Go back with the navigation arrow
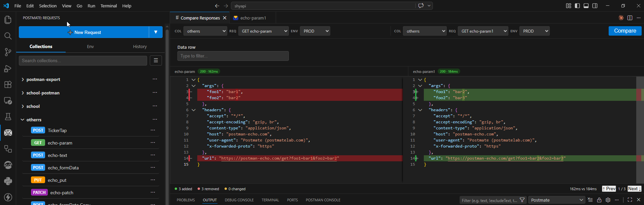 (x=217, y=6)
